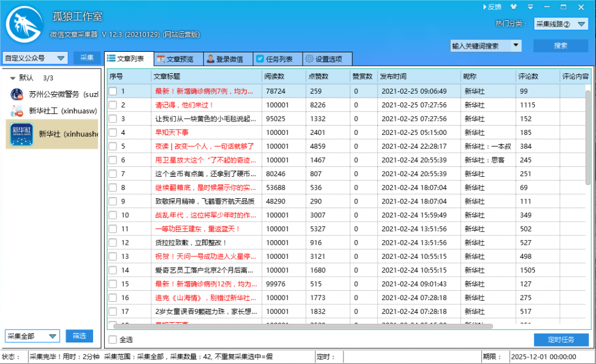Viewport: 596px width, 364px height.
Task: Click the wolf logo of 孤狼工作室
Action: pyautogui.click(x=24, y=24)
